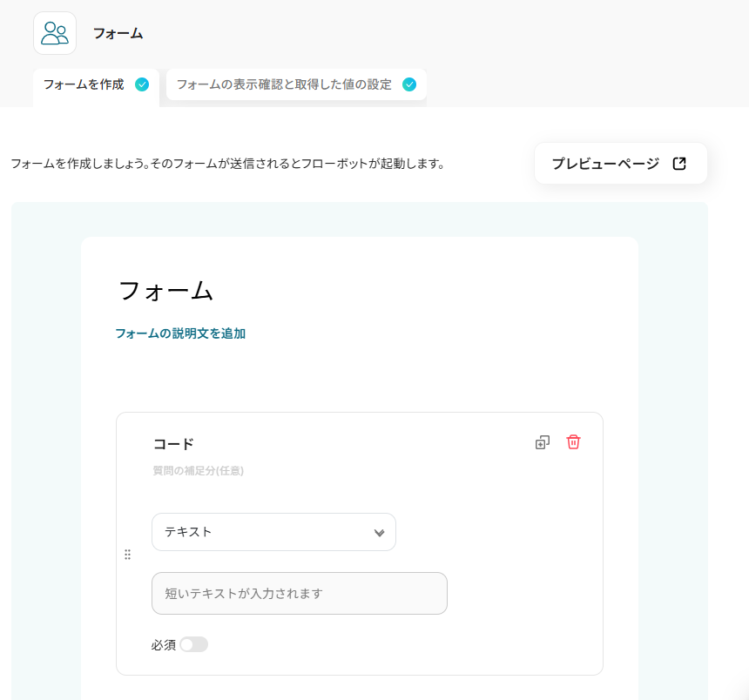Click the フォームを作成しましょう instruction text

[x=227, y=164]
